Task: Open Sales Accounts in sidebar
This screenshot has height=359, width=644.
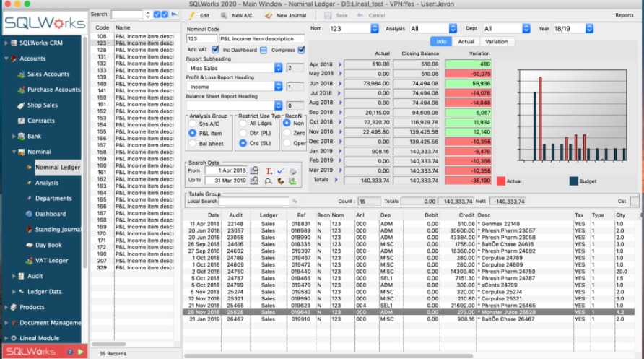Action: [48, 74]
